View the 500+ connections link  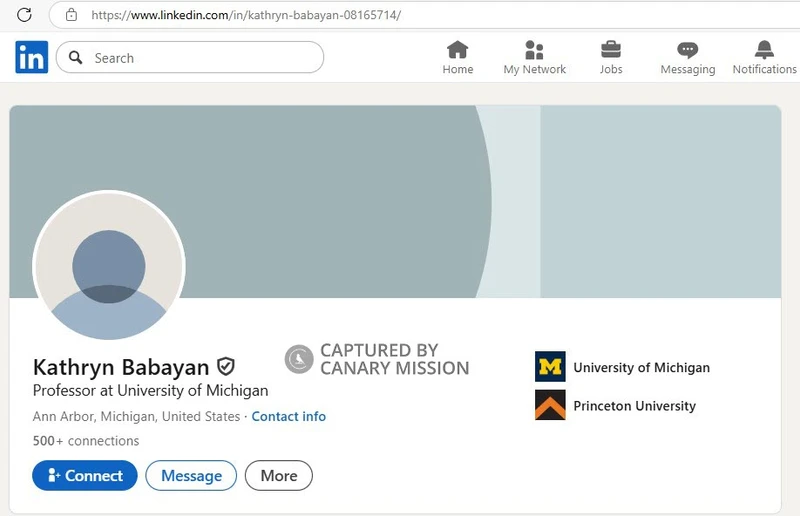(86, 441)
